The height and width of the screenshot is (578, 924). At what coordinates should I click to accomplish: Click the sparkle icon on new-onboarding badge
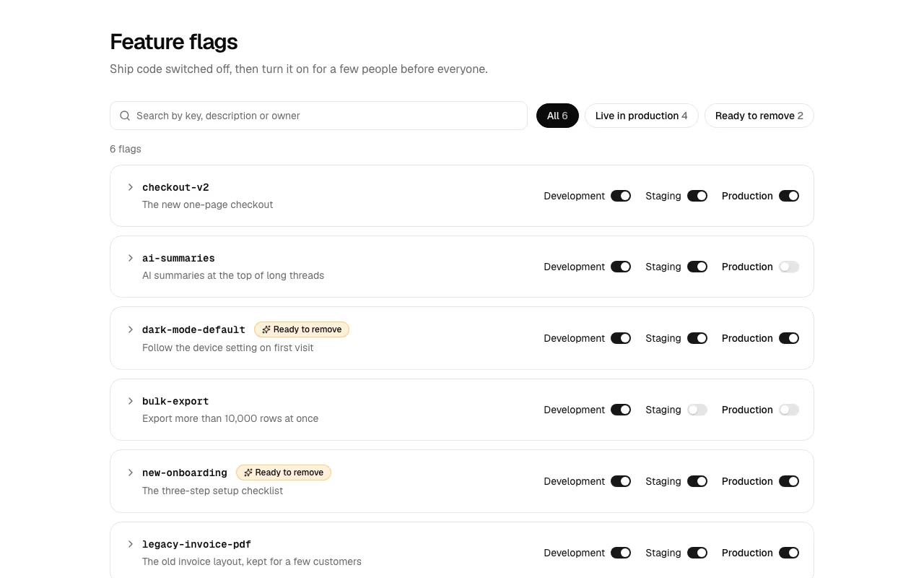248,473
